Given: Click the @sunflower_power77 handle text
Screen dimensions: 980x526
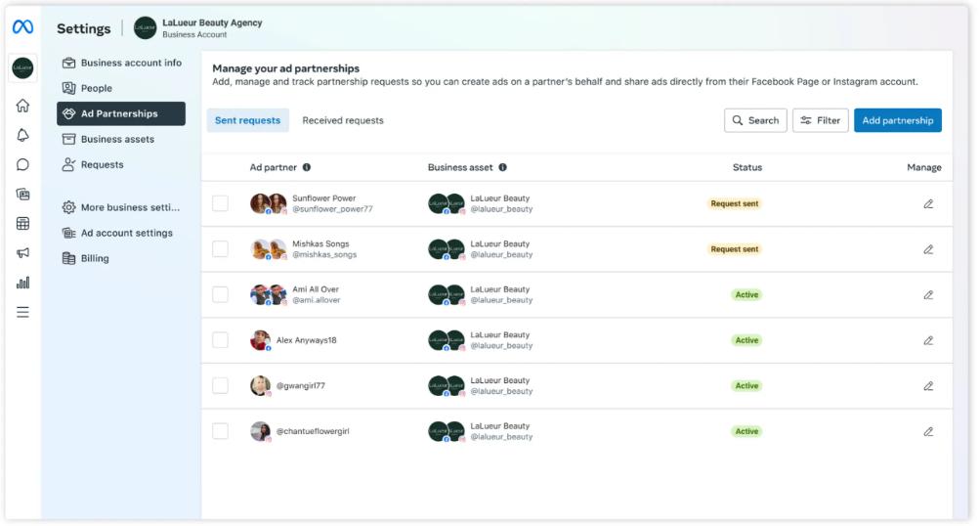Looking at the screenshot, I should pos(332,209).
